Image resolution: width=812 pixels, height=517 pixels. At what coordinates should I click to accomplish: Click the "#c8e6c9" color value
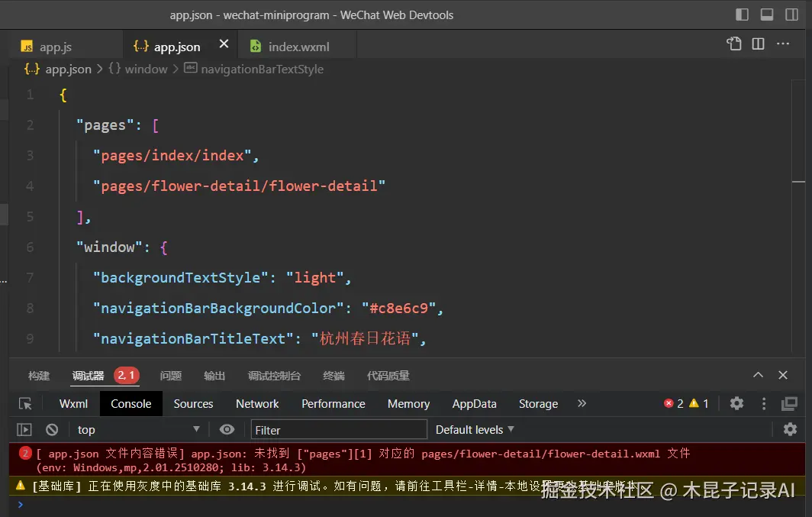pos(398,309)
